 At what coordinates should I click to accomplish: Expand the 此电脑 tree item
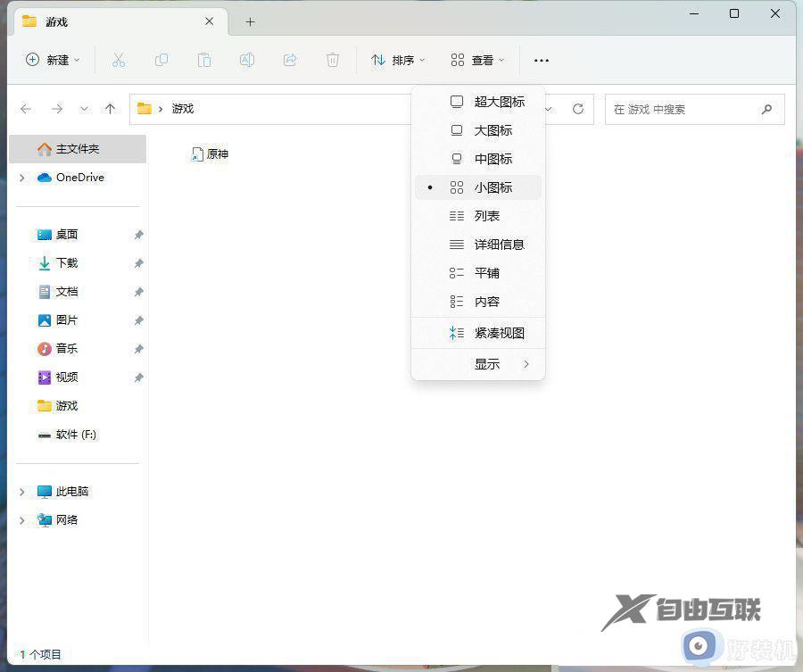(x=21, y=491)
